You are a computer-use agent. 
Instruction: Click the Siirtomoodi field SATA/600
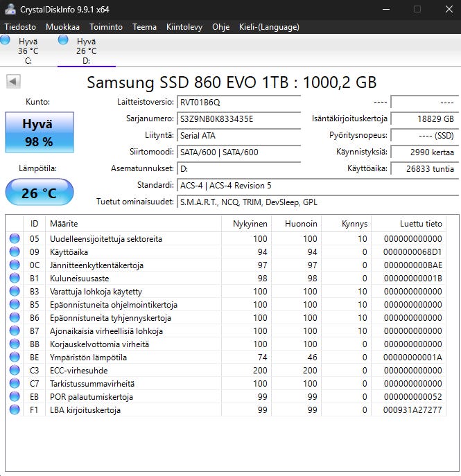pos(238,152)
